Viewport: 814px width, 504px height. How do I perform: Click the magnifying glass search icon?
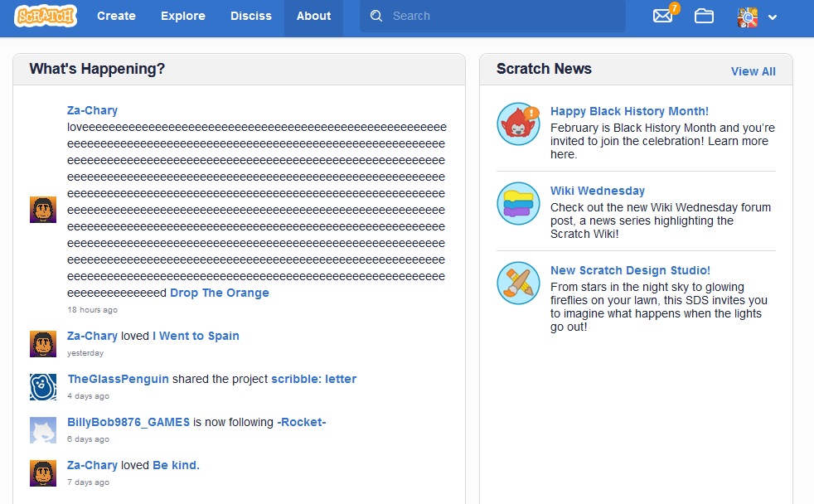pos(376,16)
